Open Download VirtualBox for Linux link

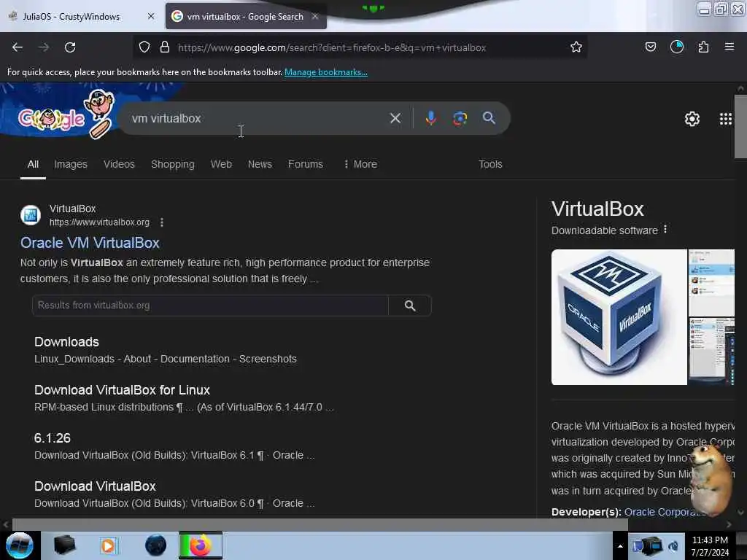click(x=122, y=390)
